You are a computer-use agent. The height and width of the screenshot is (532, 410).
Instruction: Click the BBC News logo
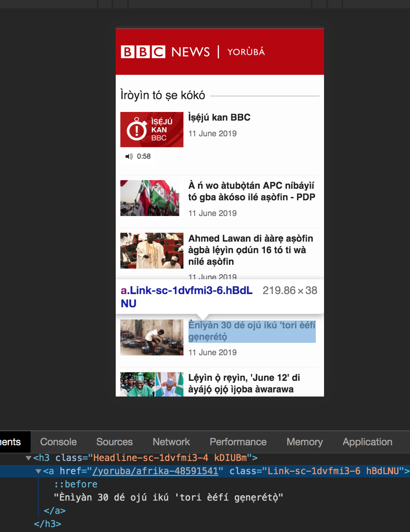[x=165, y=52]
